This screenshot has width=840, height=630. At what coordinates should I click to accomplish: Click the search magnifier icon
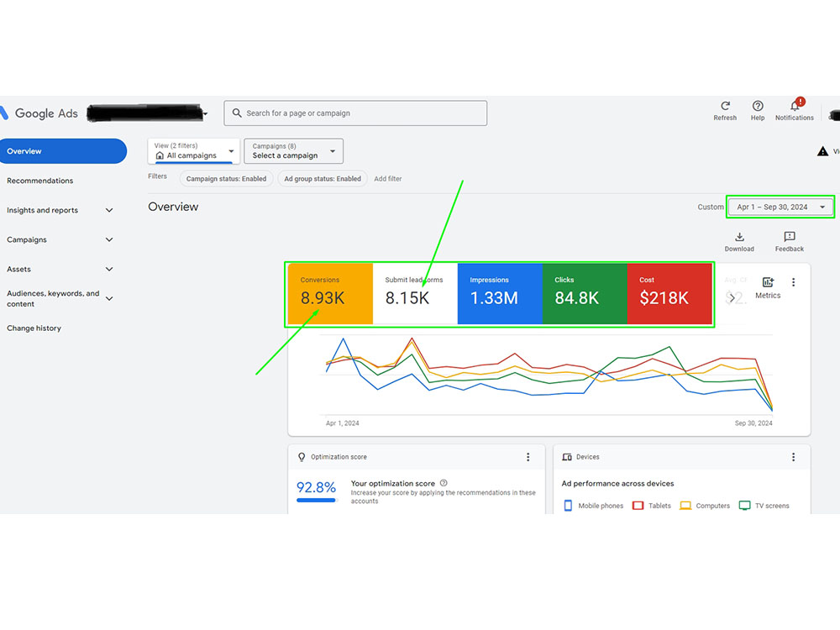click(236, 113)
